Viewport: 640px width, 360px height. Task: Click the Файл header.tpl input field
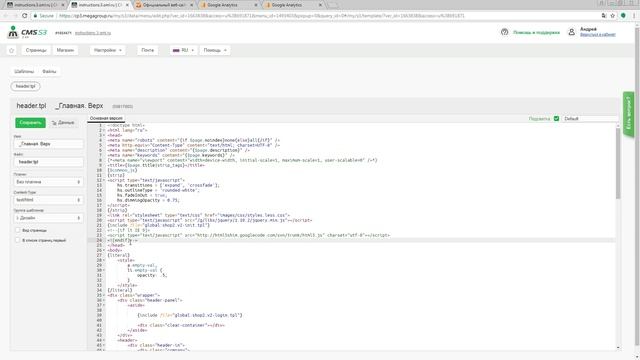48,162
